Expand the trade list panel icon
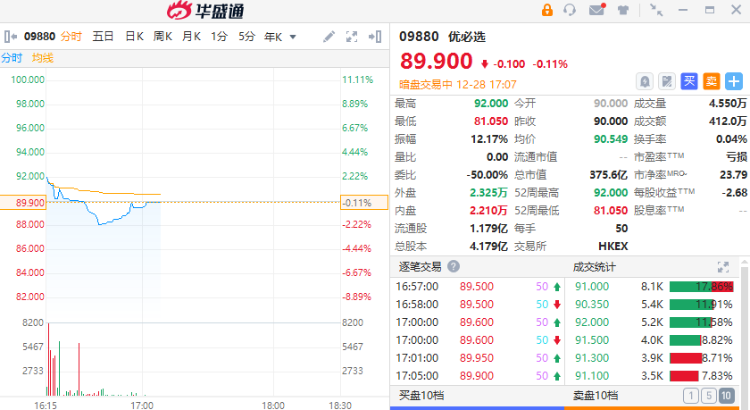This screenshot has height=410, width=750. tap(723, 267)
